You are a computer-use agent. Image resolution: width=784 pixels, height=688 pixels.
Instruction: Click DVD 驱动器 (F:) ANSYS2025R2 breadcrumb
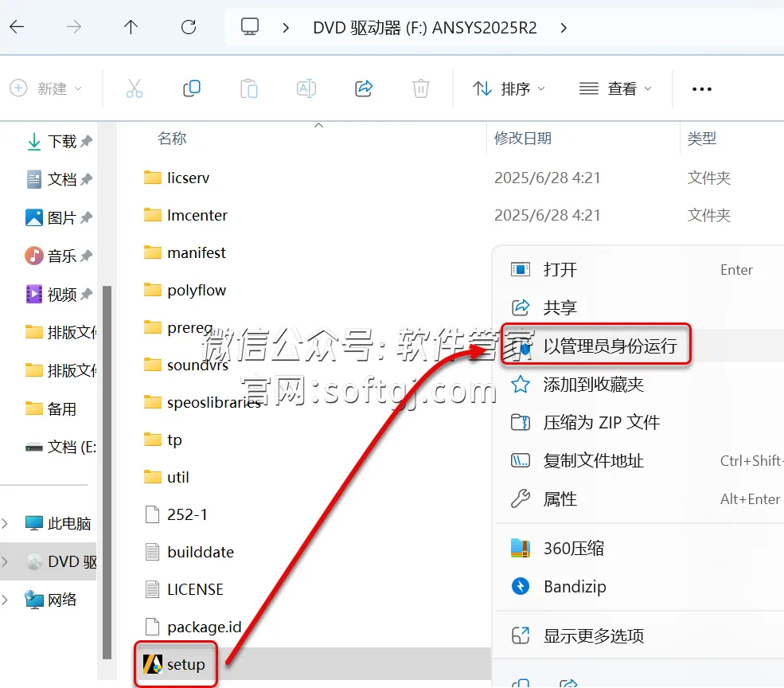424,28
